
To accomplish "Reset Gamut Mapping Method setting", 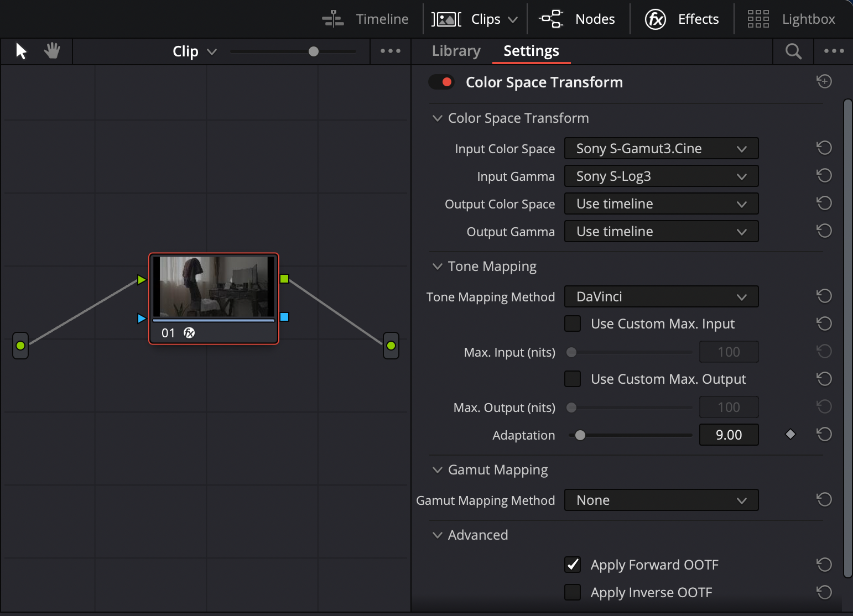I will click(x=824, y=500).
